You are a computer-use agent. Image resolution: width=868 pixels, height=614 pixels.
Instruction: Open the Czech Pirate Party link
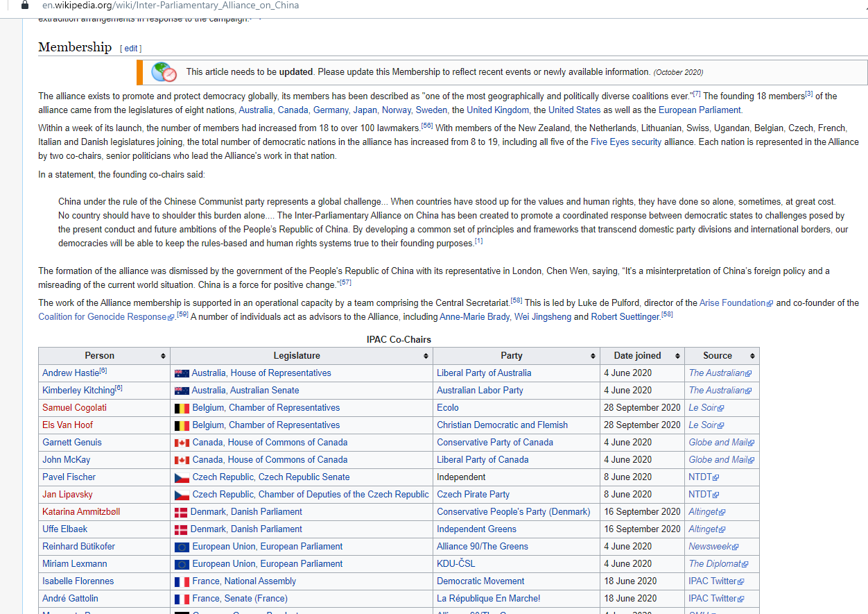[x=473, y=495]
